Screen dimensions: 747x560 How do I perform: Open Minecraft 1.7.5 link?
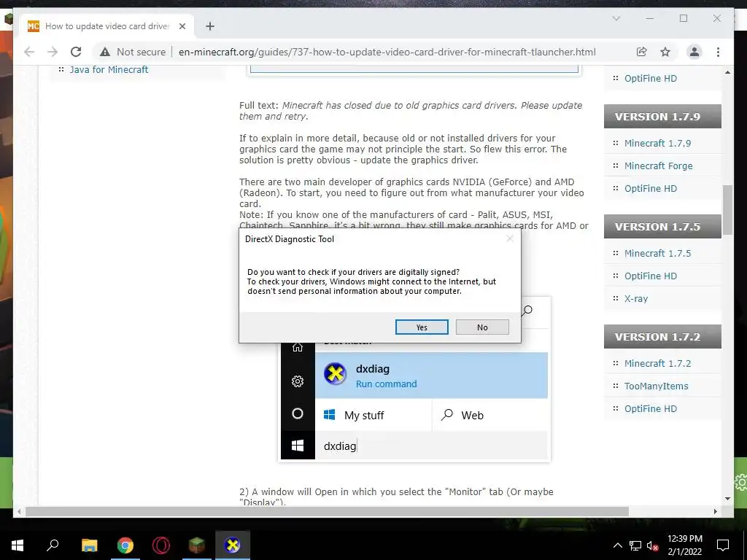click(x=657, y=253)
